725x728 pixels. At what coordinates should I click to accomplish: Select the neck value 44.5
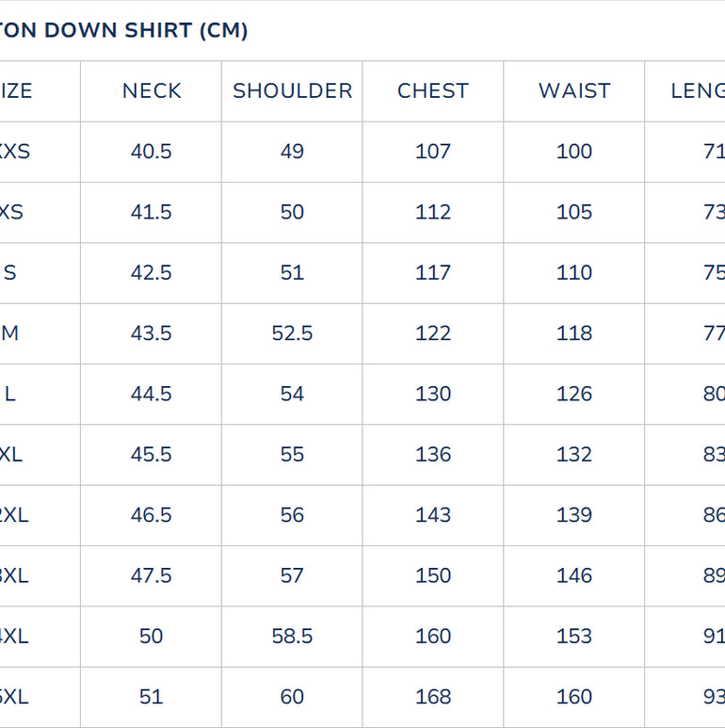click(152, 394)
